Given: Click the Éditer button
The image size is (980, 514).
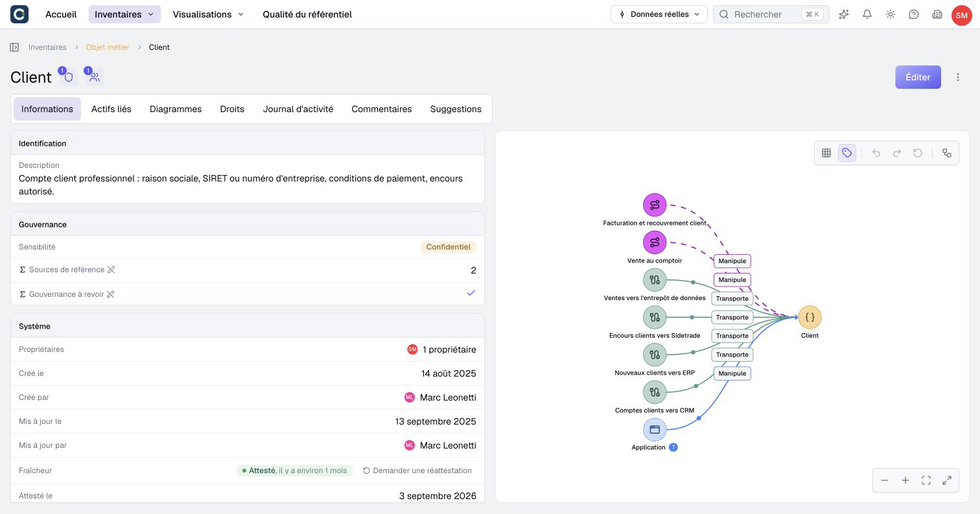Looking at the screenshot, I should click(x=918, y=77).
